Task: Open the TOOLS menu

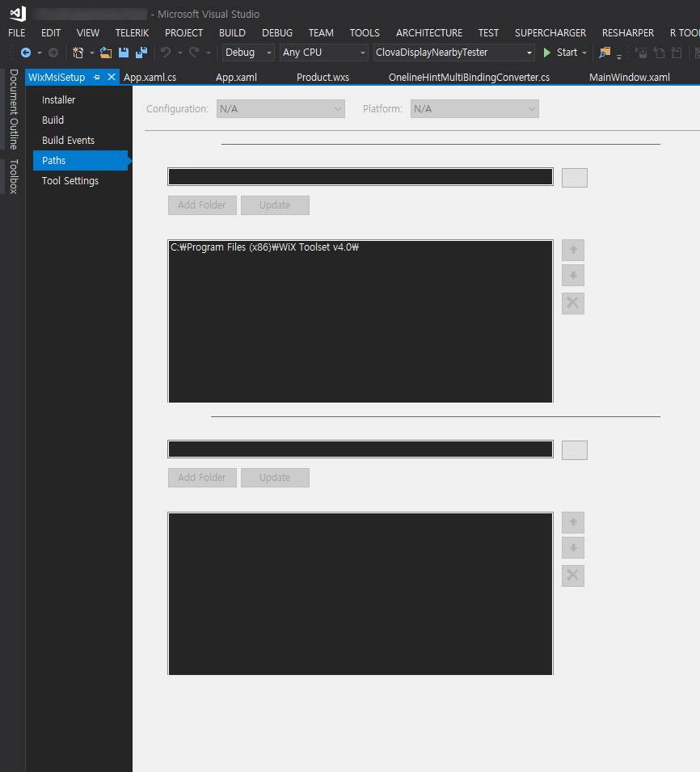Action: pyautogui.click(x=365, y=33)
